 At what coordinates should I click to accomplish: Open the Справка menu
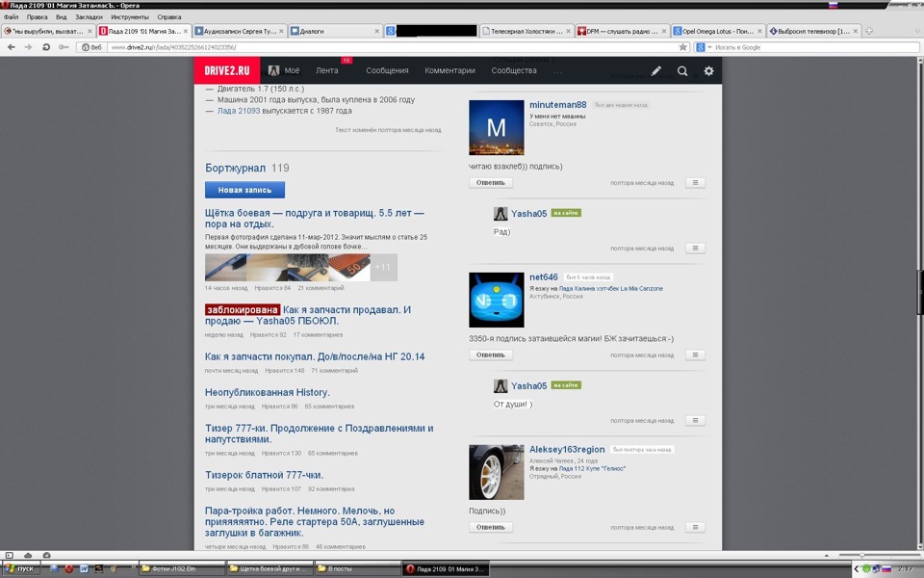(x=168, y=17)
